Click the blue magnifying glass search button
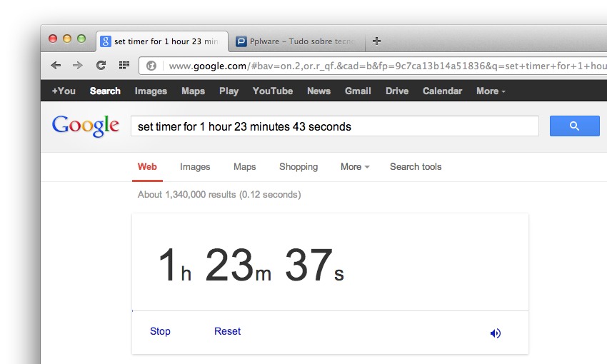This screenshot has width=607, height=364. 574,126
